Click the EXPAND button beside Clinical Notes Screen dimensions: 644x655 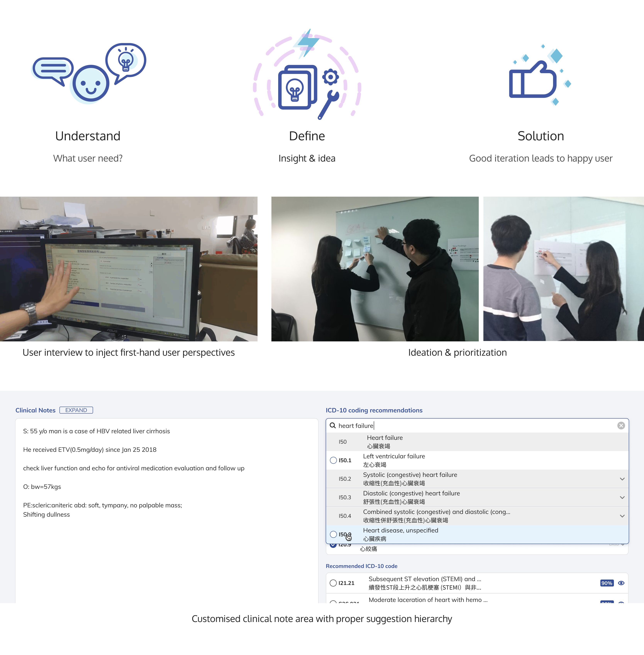(76, 410)
